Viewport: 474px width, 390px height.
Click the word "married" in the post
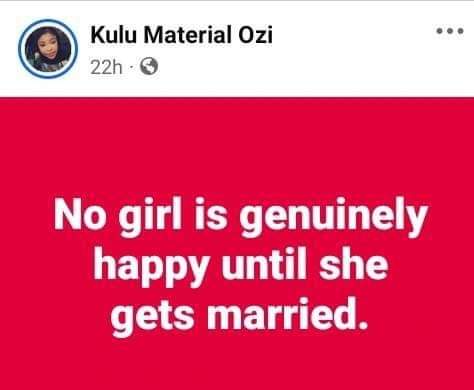coord(280,315)
